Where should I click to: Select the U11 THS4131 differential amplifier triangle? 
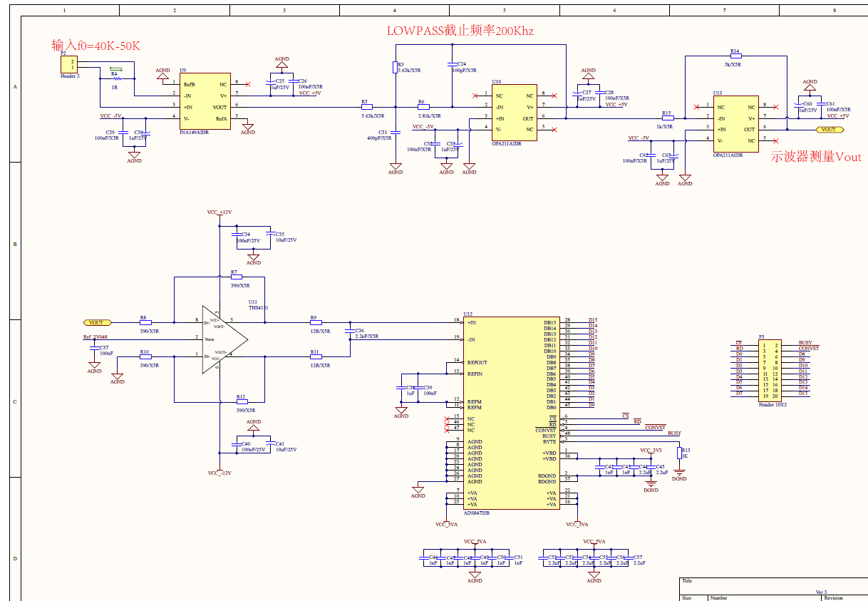coord(224,339)
